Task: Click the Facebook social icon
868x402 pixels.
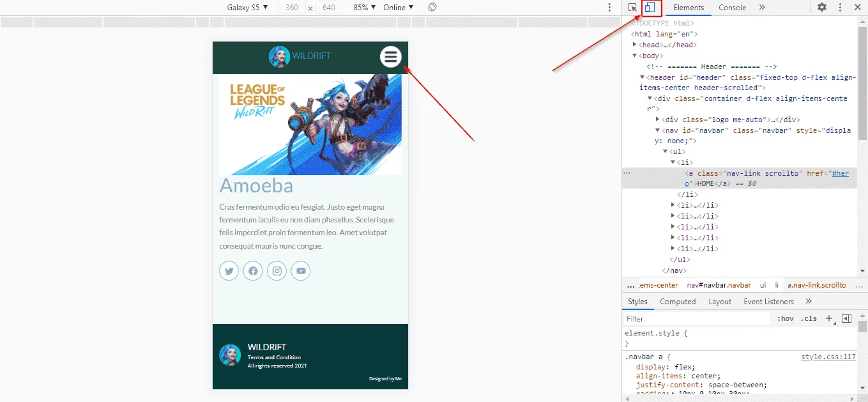Action: click(x=253, y=271)
